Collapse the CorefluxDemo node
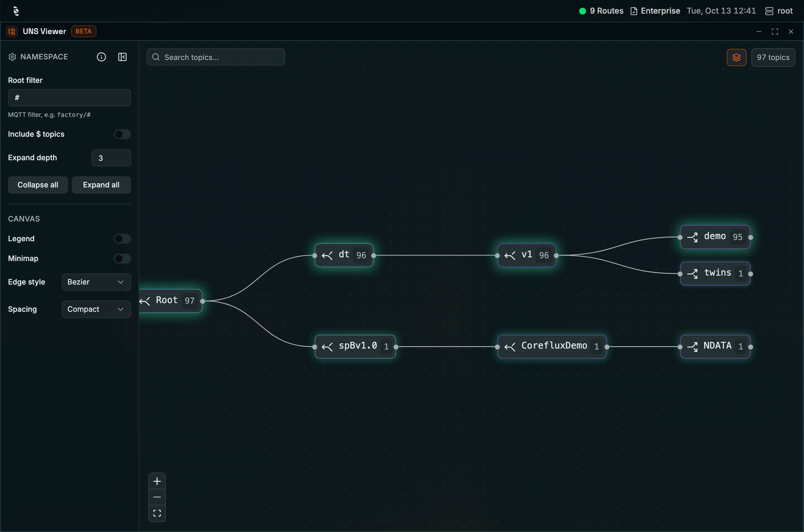This screenshot has width=804, height=532. 510,347
